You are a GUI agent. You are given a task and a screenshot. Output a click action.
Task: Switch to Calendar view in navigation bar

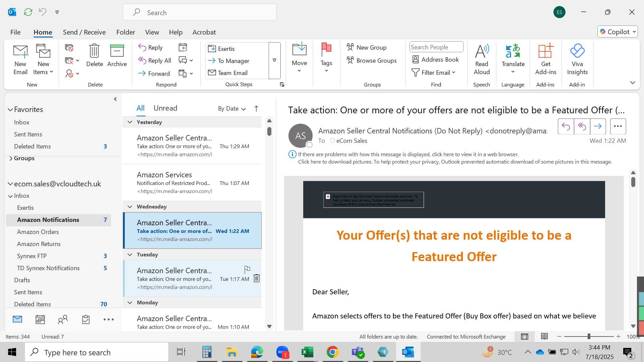40,319
